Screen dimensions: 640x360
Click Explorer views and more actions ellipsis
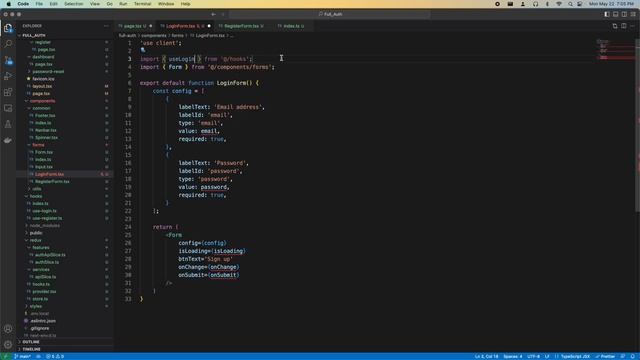click(107, 26)
